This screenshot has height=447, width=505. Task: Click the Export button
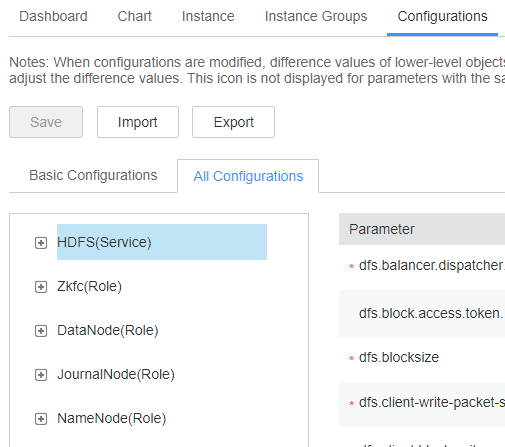pos(233,122)
